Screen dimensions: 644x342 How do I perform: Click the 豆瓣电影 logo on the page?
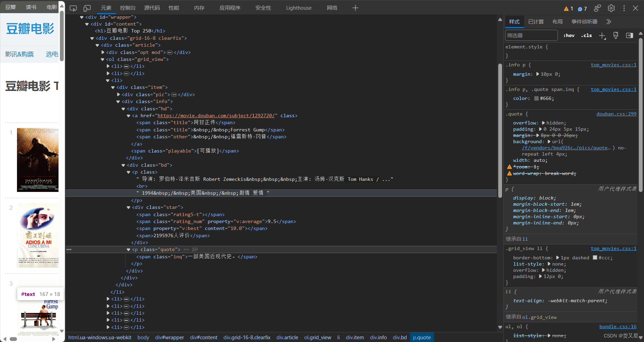coord(30,29)
